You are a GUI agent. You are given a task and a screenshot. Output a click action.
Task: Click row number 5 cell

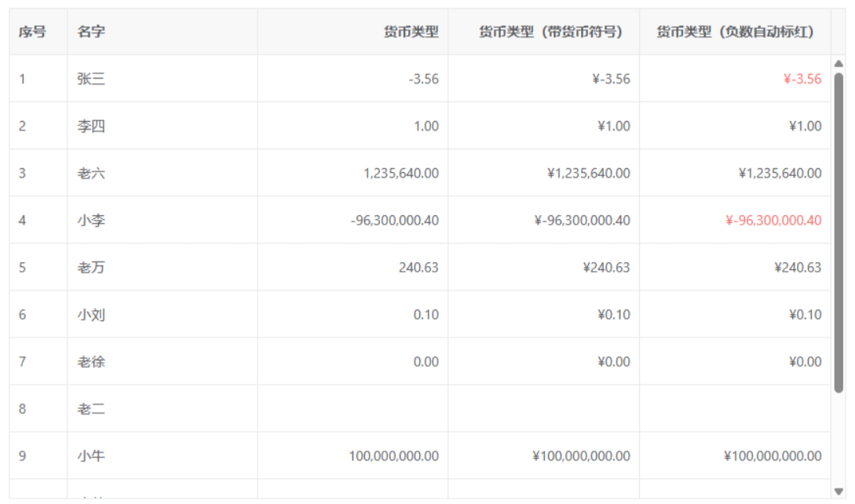[38, 267]
